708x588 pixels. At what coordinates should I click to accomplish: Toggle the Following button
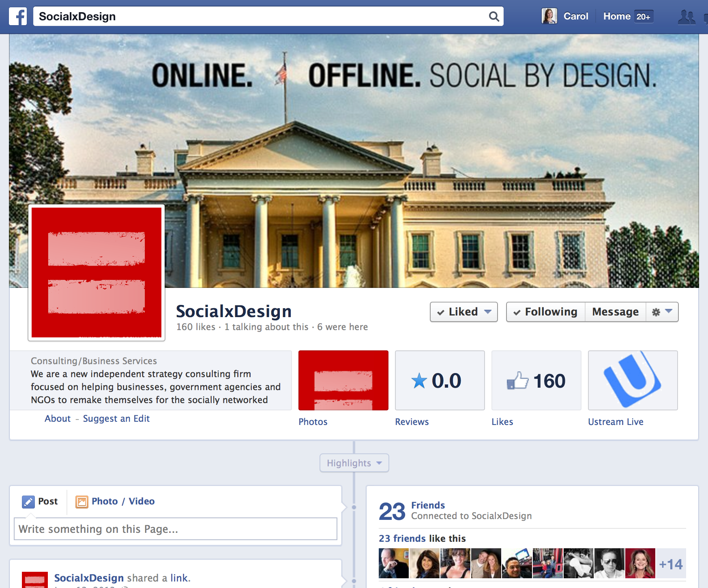(546, 312)
